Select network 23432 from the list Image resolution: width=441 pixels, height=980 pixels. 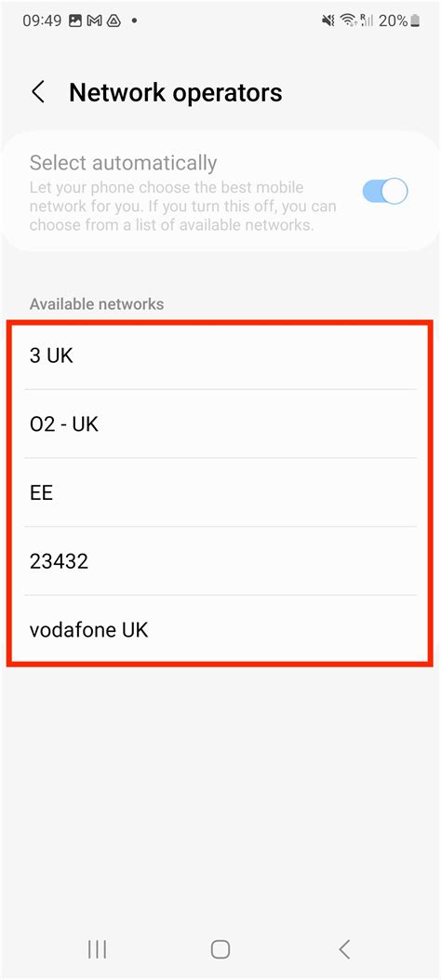point(220,561)
